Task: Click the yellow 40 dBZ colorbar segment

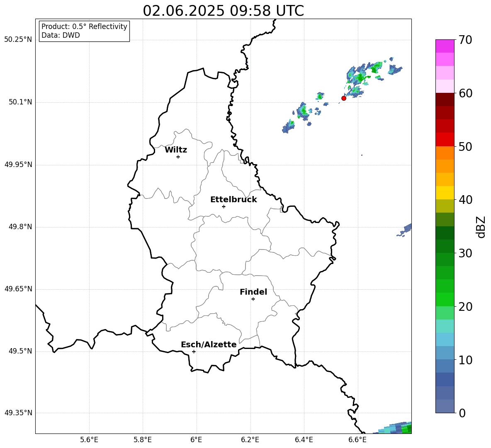Action: pyautogui.click(x=445, y=193)
